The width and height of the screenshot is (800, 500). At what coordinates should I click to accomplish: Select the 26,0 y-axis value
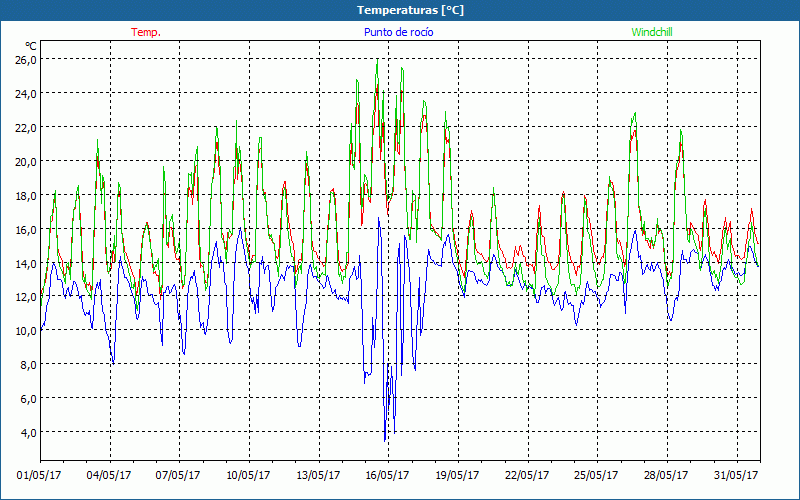tap(27, 60)
